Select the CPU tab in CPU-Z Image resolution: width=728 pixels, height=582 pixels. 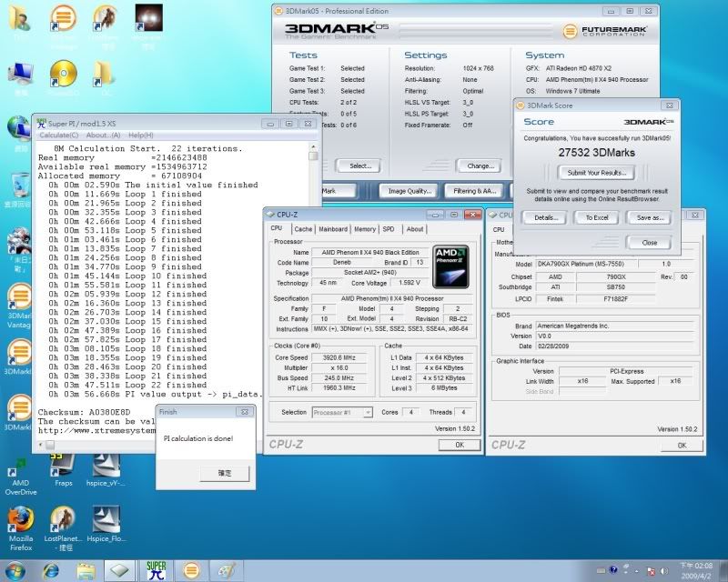tap(277, 228)
